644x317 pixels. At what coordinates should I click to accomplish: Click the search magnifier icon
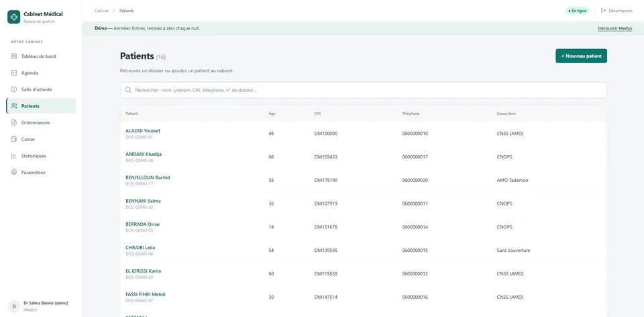tap(129, 90)
